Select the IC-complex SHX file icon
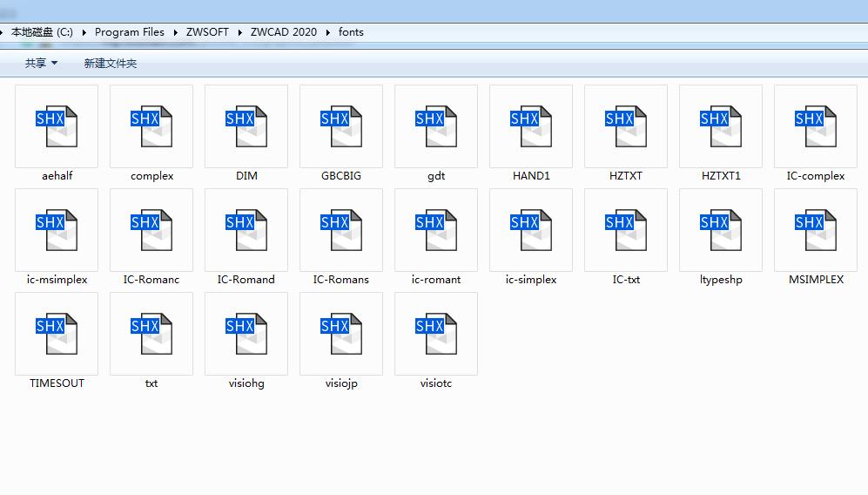Viewport: 868px width, 495px height. 816,126
